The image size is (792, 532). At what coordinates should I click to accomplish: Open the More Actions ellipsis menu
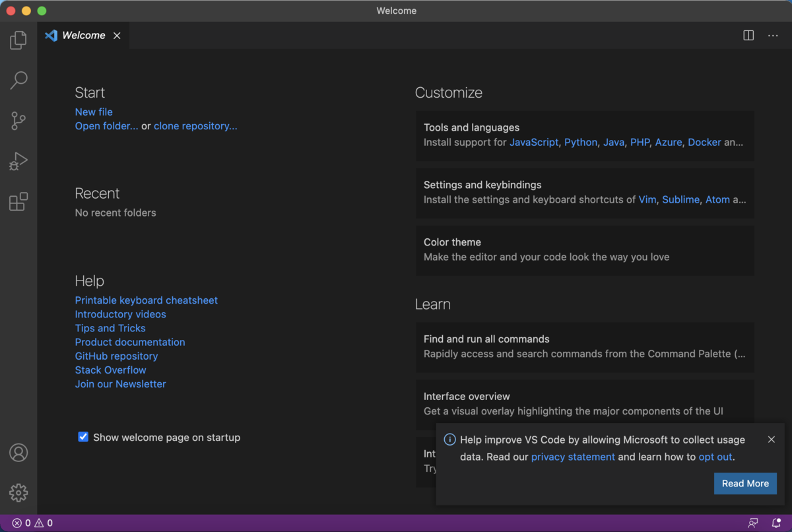pyautogui.click(x=773, y=36)
